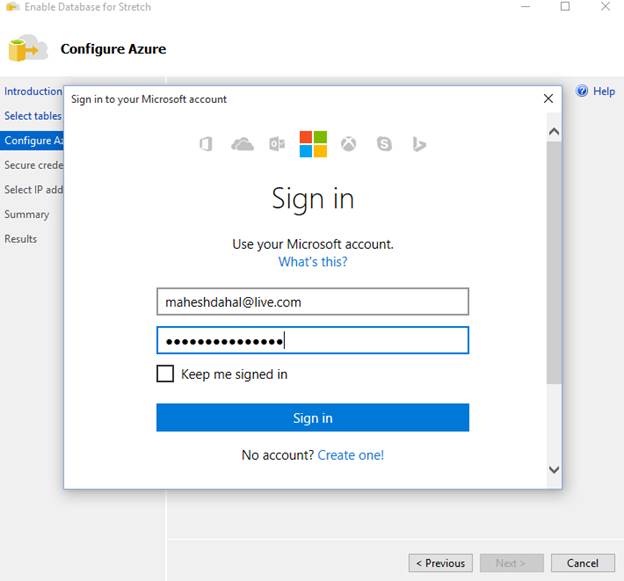Click the disabled Next button
The image size is (624, 581).
[512, 563]
